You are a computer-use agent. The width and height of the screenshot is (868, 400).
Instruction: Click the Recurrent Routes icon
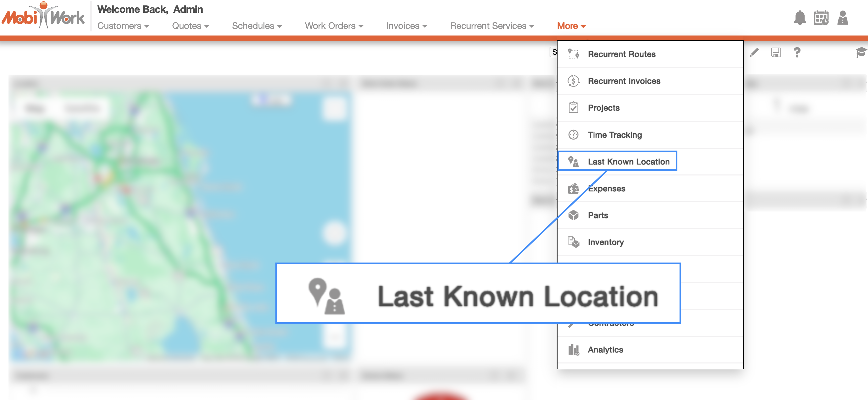pos(573,54)
